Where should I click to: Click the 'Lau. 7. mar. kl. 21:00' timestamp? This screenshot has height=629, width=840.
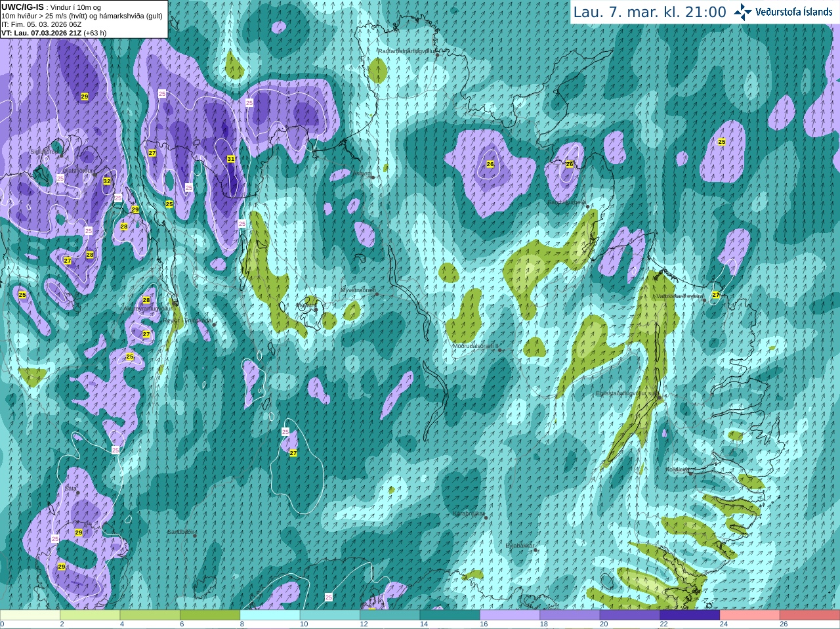tap(650, 12)
